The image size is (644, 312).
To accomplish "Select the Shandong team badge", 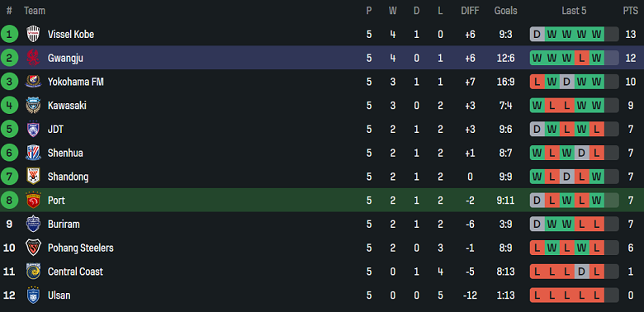I will pyautogui.click(x=33, y=177).
